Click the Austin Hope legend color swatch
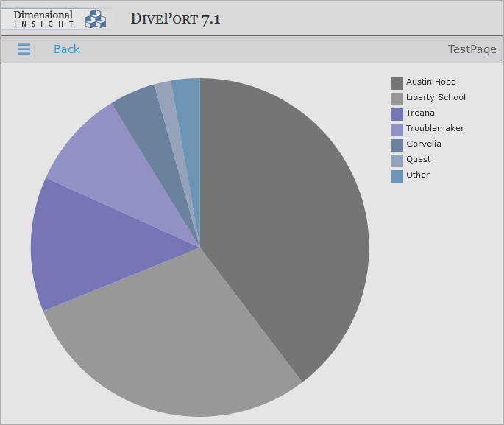 (397, 83)
